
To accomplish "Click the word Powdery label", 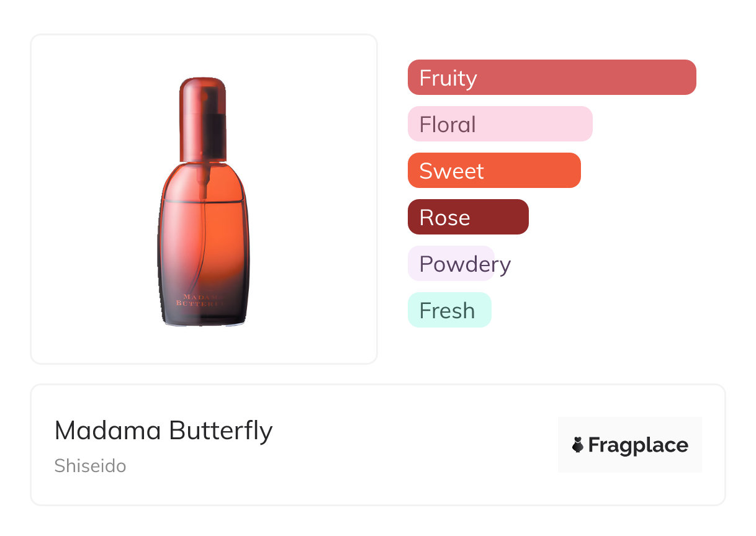I will click(x=465, y=264).
